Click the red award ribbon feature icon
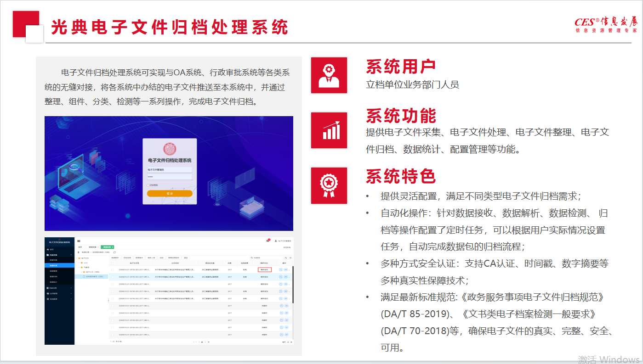 pos(329,185)
